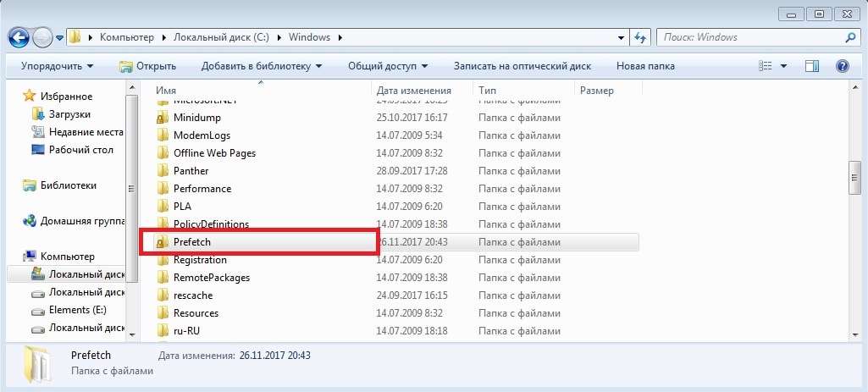Click the search magnifier icon
The image size is (868, 392).
(x=850, y=37)
